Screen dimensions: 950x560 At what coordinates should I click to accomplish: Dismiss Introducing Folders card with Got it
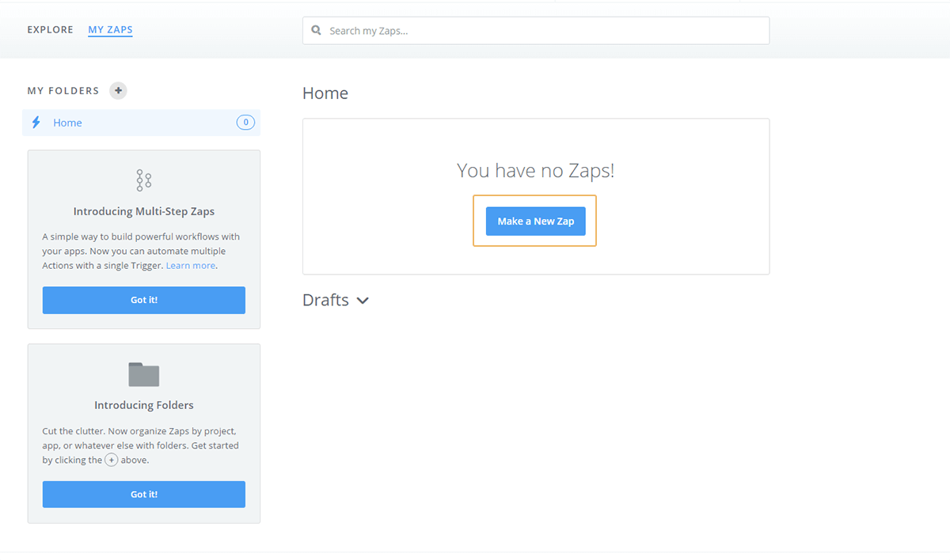[x=144, y=494]
